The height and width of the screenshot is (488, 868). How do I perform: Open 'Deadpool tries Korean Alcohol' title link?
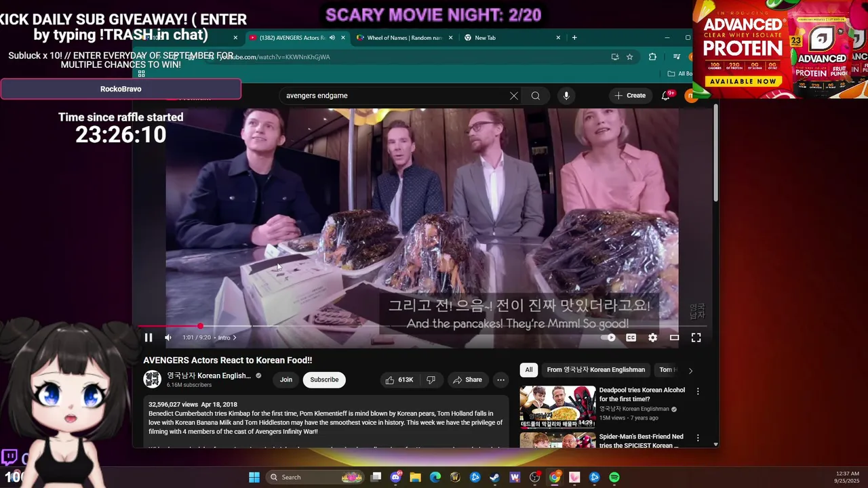click(x=642, y=394)
